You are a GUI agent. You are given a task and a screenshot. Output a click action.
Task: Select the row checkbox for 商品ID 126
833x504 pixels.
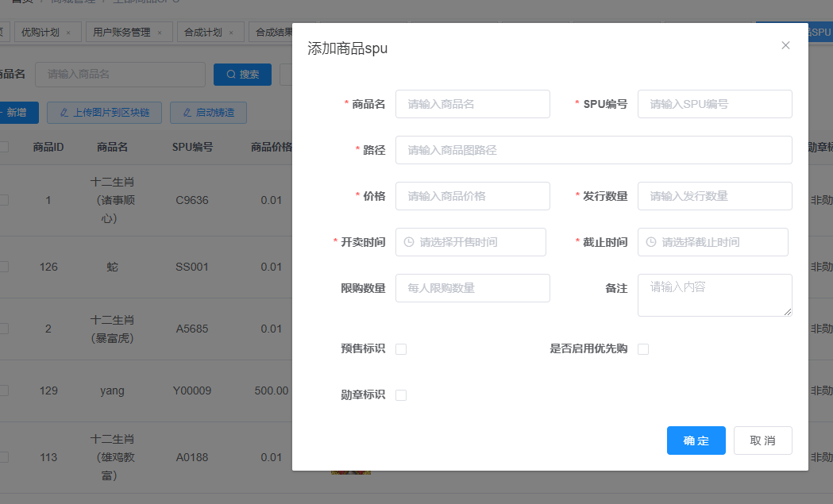2,266
